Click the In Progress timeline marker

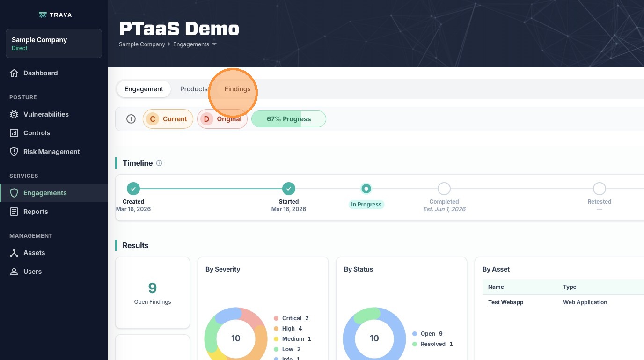pyautogui.click(x=366, y=189)
